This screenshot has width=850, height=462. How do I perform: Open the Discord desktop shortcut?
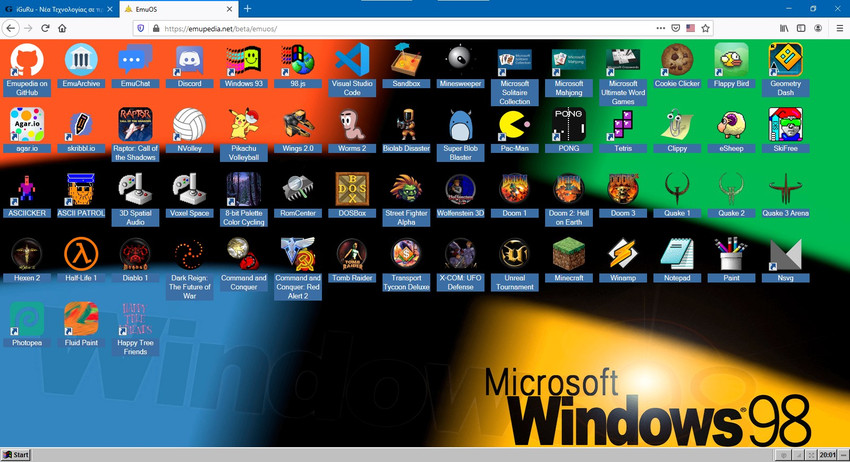pos(189,60)
